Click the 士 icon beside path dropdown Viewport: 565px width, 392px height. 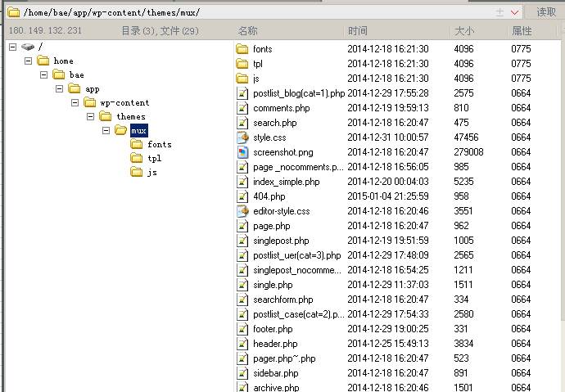pos(499,12)
